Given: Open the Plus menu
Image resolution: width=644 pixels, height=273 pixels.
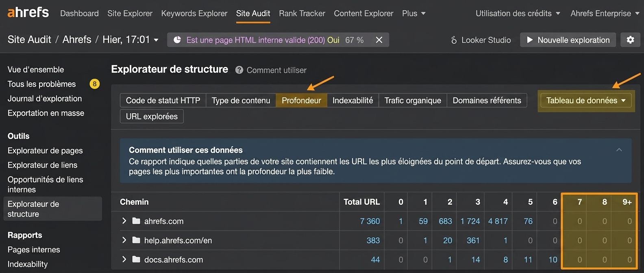Looking at the screenshot, I should pyautogui.click(x=413, y=13).
